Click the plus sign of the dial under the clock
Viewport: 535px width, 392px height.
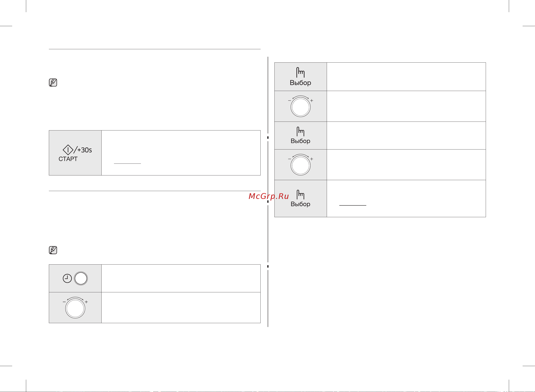tap(86, 302)
